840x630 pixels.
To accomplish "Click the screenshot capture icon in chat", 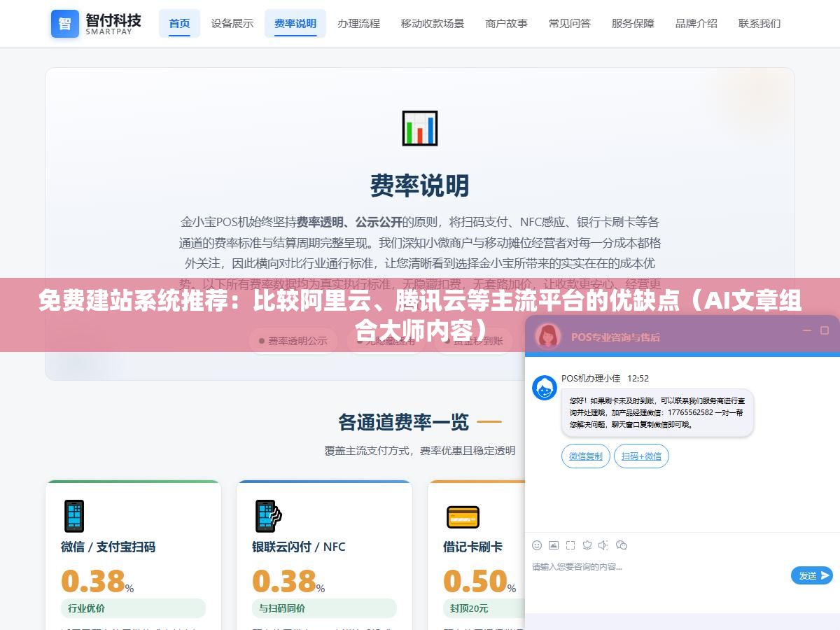I will click(x=570, y=545).
